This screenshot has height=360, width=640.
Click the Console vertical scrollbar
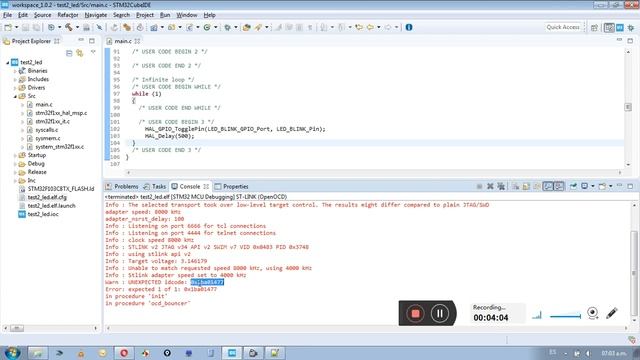633,273
